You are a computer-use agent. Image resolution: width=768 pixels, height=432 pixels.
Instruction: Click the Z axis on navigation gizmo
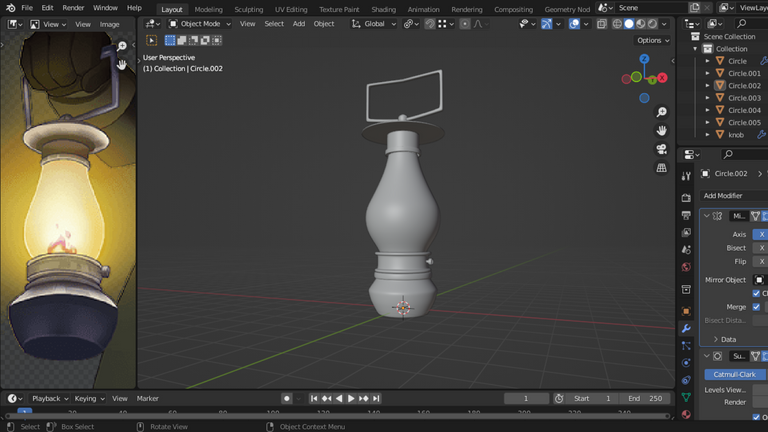click(644, 59)
